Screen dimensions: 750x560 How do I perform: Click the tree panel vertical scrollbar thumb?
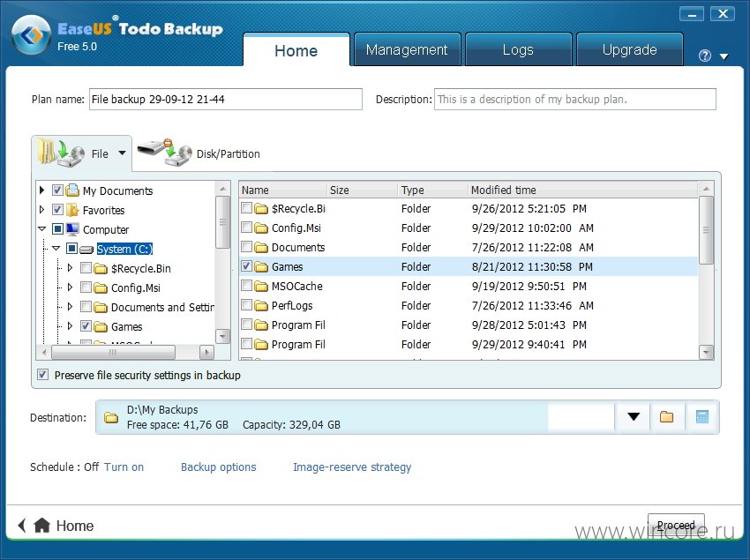(222, 222)
